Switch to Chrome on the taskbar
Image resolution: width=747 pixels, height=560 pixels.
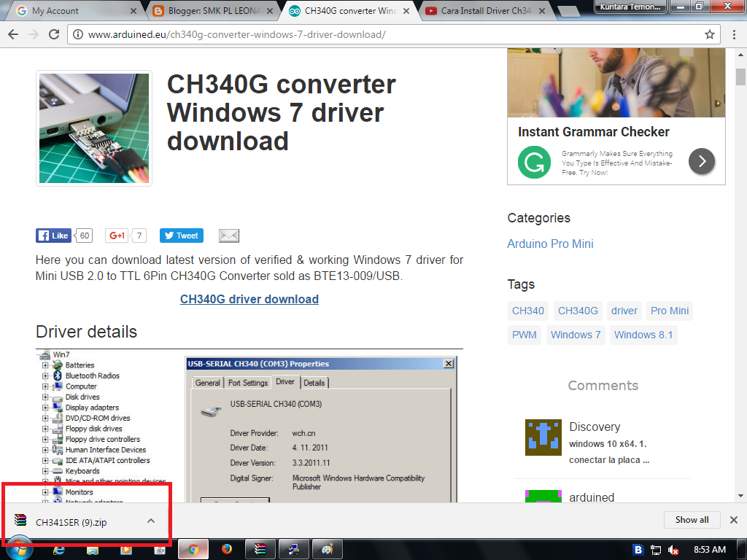pos(193,550)
